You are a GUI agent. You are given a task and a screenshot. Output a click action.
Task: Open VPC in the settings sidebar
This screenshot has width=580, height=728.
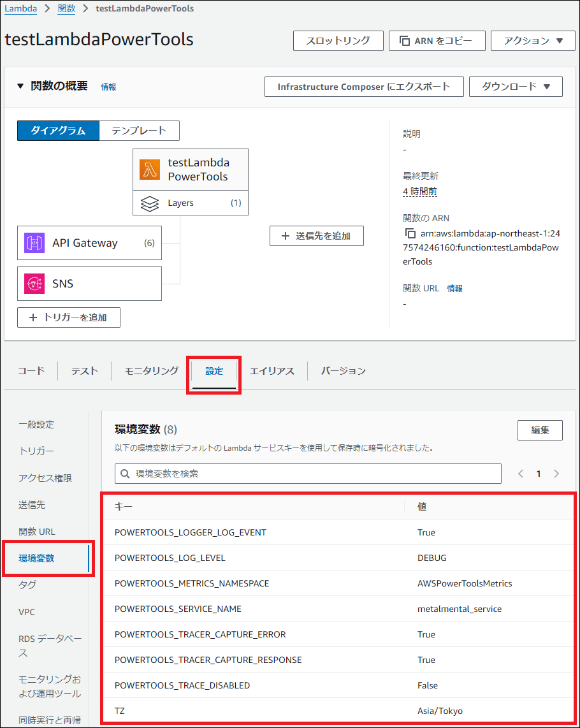[x=27, y=612]
